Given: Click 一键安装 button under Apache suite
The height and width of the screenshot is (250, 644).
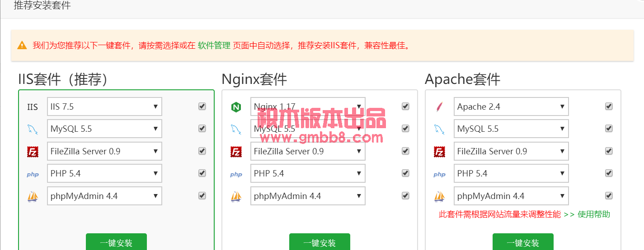Looking at the screenshot, I should [x=523, y=242].
